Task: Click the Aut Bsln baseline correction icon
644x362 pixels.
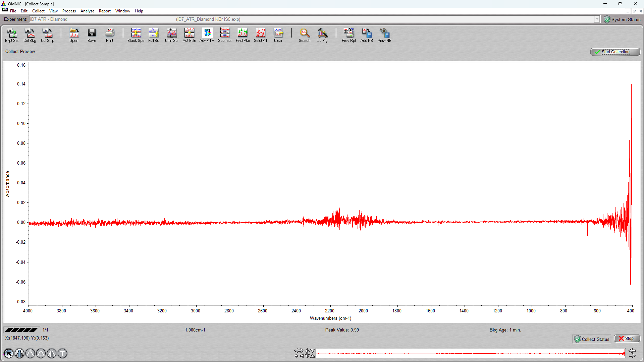Action: click(x=189, y=35)
